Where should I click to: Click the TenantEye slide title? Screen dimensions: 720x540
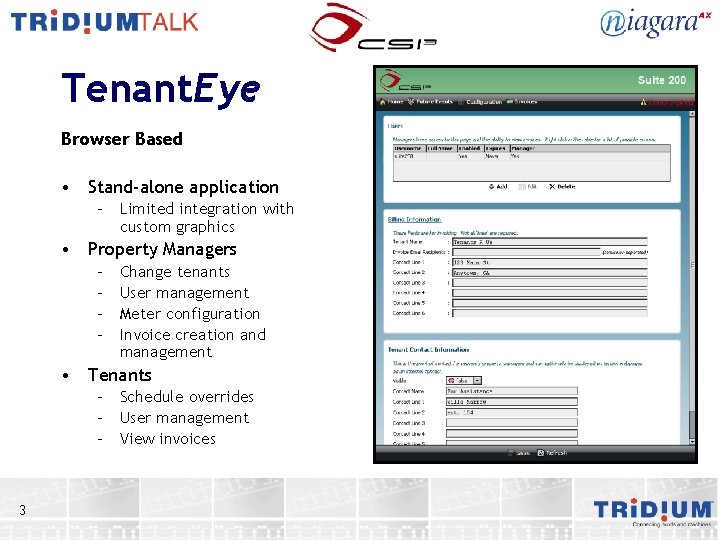click(161, 88)
